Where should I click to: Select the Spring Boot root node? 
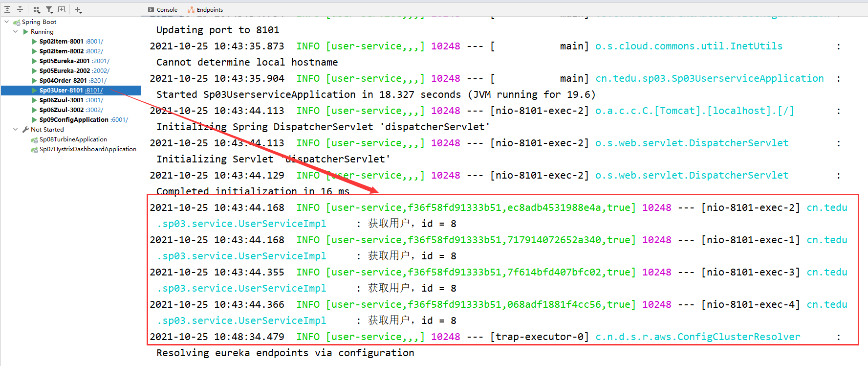[39, 22]
